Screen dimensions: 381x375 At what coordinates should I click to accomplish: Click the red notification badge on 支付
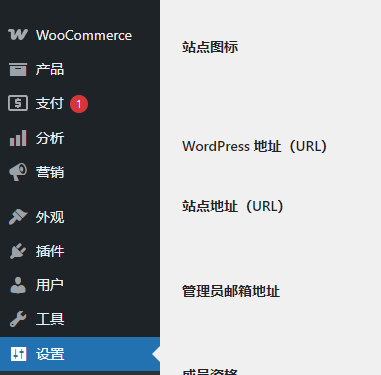[79, 104]
